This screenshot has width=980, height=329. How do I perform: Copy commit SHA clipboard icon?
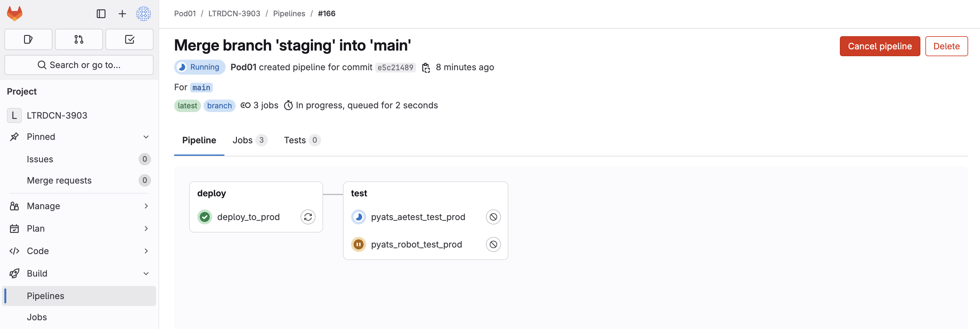(426, 68)
